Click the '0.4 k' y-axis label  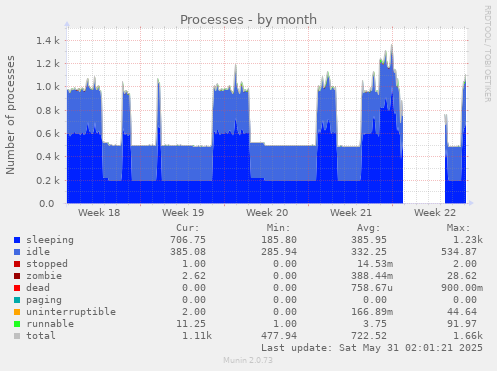[x=48, y=157]
